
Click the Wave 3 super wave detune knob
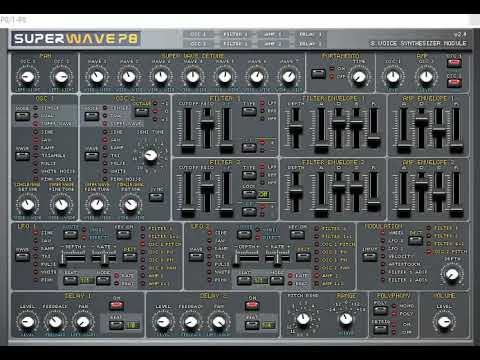pyautogui.click(x=161, y=77)
